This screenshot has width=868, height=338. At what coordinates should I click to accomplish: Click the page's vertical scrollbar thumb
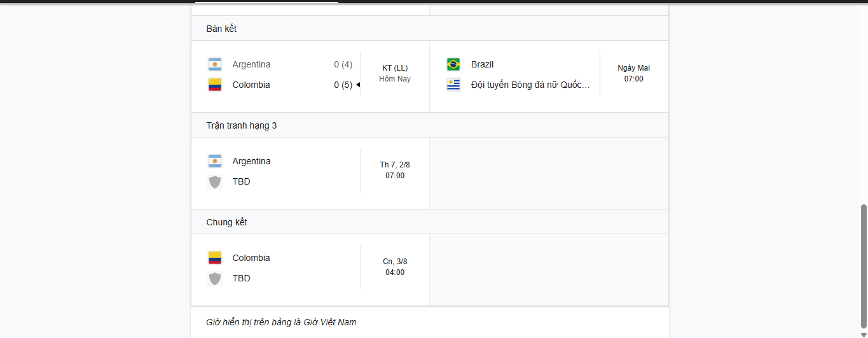[864, 267]
